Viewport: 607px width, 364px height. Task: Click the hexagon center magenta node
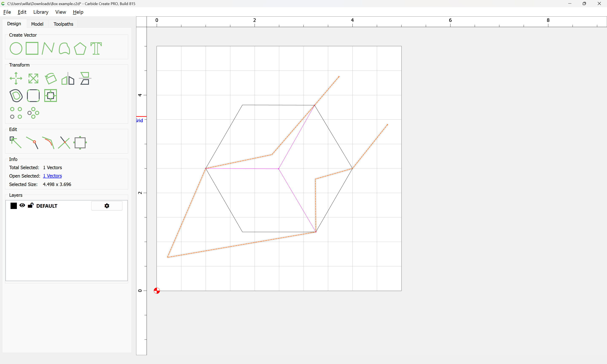point(279,169)
